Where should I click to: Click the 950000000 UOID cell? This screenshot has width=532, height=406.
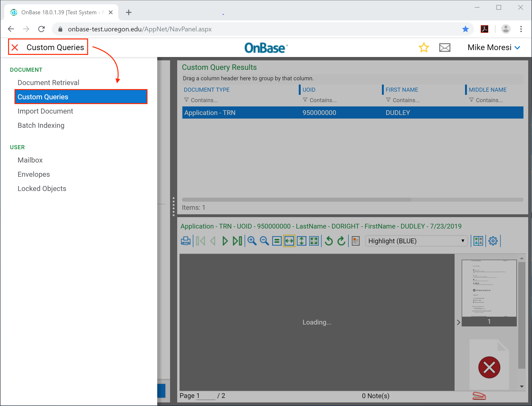pos(319,113)
